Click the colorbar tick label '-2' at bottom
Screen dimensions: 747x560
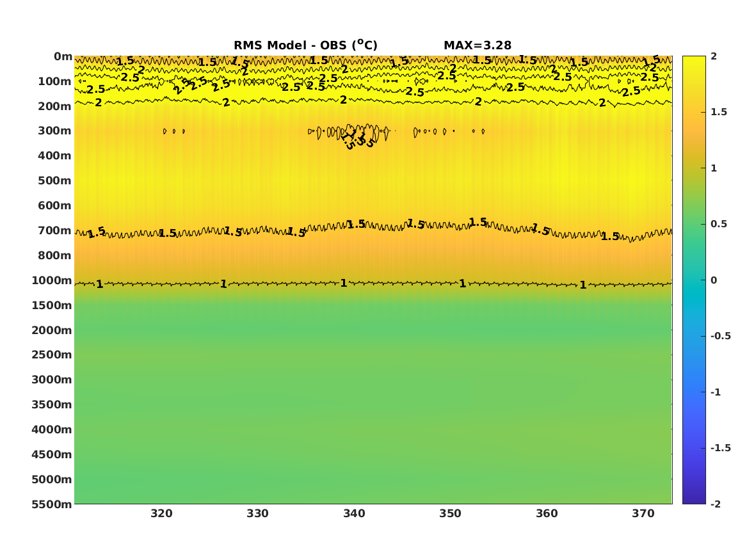pyautogui.click(x=715, y=504)
